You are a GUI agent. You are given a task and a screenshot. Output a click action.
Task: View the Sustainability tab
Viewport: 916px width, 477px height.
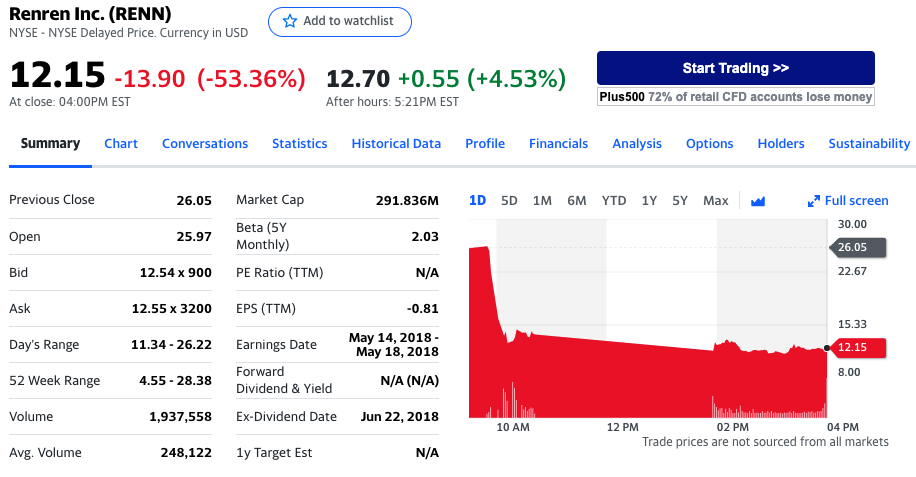tap(868, 143)
